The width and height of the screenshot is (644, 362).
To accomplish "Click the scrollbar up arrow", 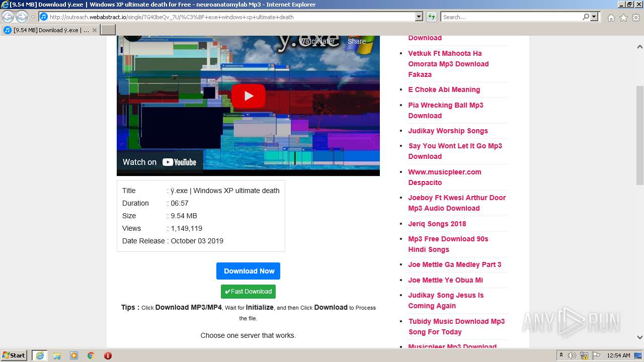I will pyautogui.click(x=639, y=47).
